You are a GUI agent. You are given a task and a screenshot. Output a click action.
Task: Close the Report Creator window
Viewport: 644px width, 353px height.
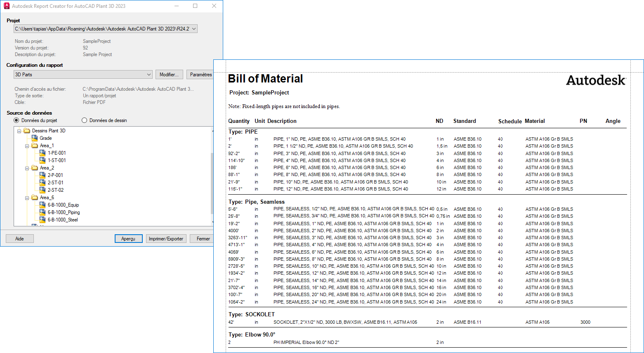214,6
